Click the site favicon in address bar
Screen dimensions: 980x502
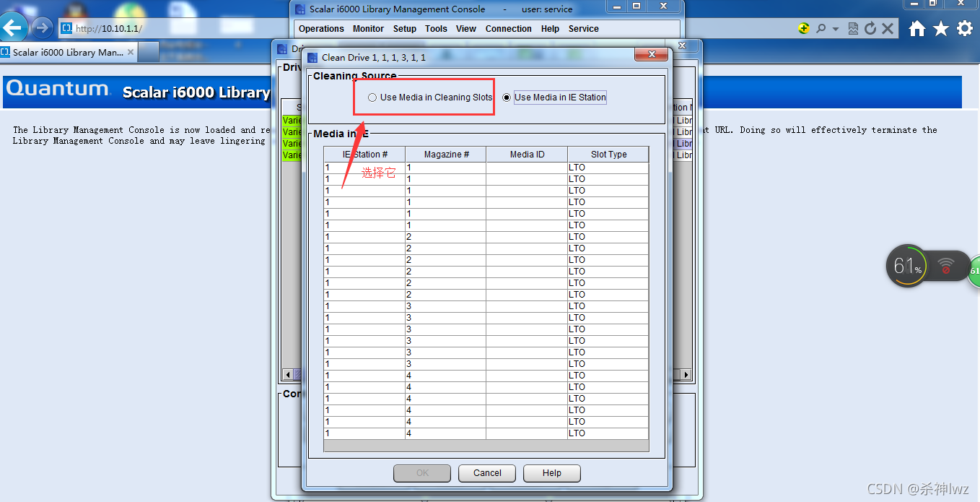tap(66, 28)
